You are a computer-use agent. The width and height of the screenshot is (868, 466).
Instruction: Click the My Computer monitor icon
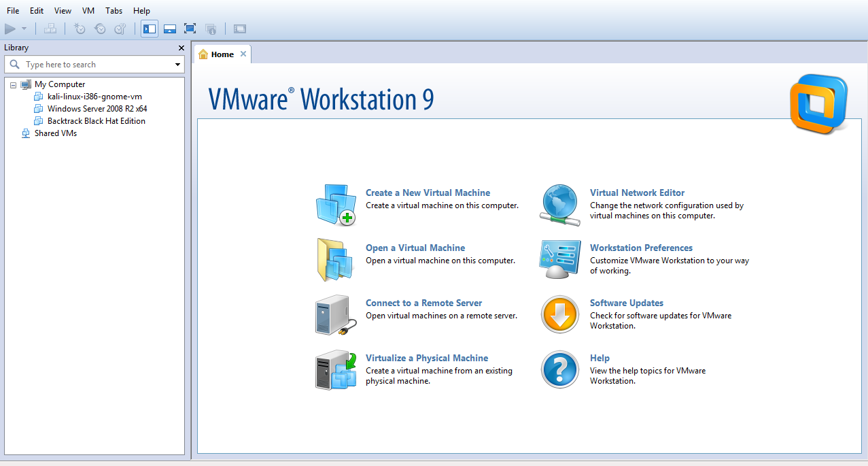26,84
